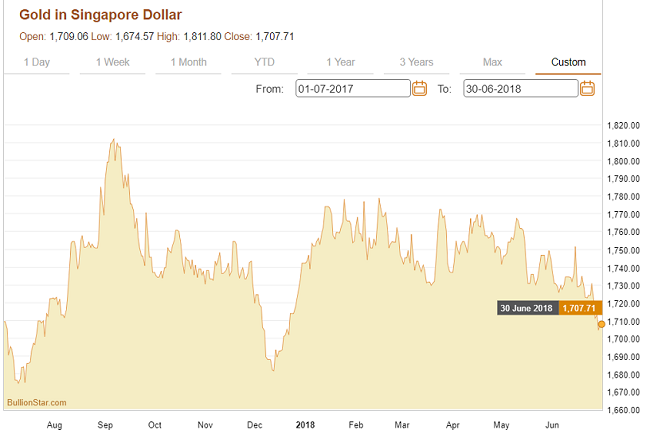
Task: Click the 1,820.00 y-axis label
Action: [623, 126]
